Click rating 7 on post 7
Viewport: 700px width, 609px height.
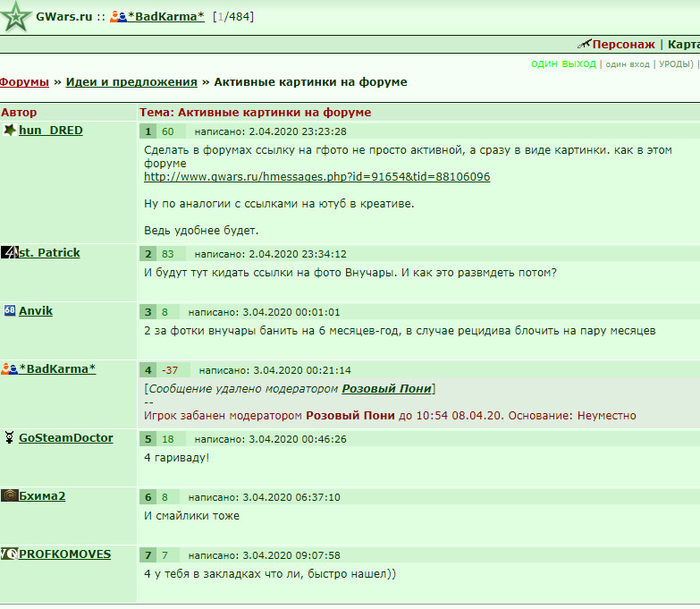[164, 555]
